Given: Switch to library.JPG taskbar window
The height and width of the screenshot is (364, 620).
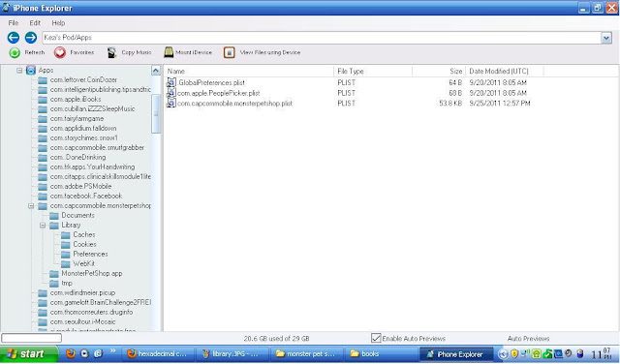Looking at the screenshot, I should tap(232, 354).
